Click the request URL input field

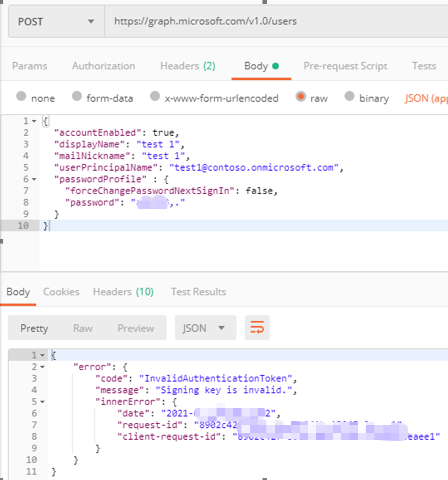[274, 22]
